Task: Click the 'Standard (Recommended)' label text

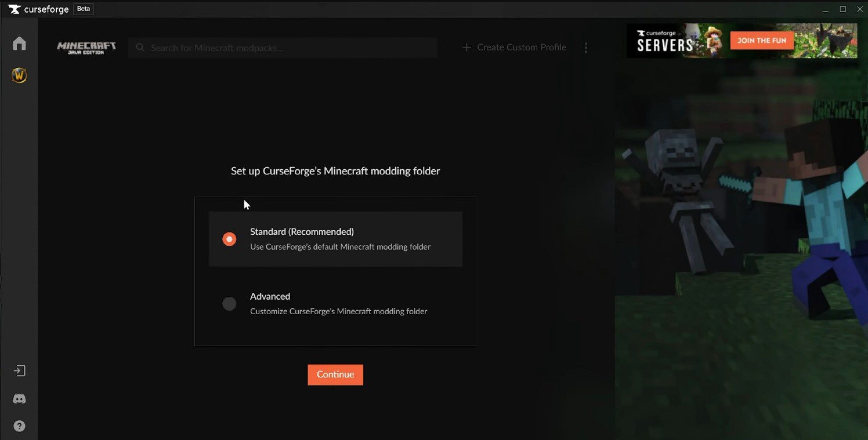Action: [302, 232]
